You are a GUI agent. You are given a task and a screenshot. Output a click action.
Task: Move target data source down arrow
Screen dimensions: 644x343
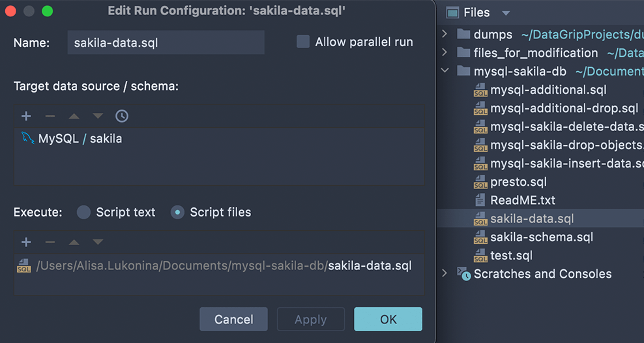click(98, 116)
